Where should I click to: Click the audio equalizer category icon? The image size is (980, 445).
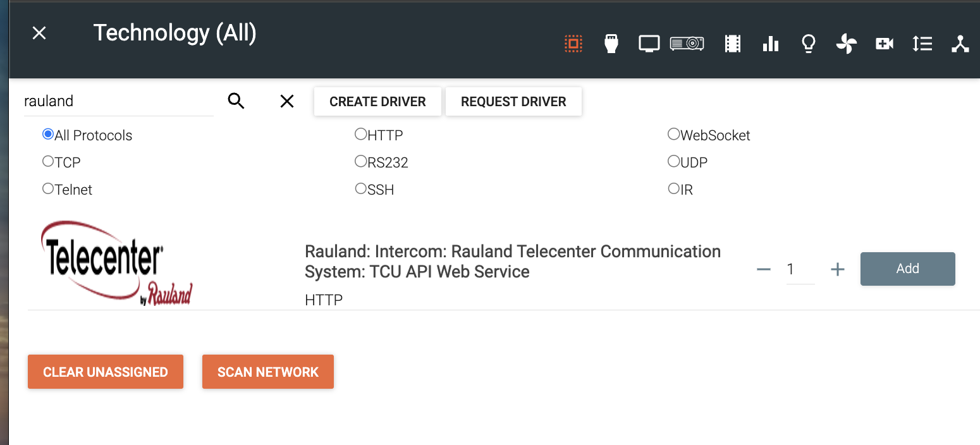(x=770, y=44)
